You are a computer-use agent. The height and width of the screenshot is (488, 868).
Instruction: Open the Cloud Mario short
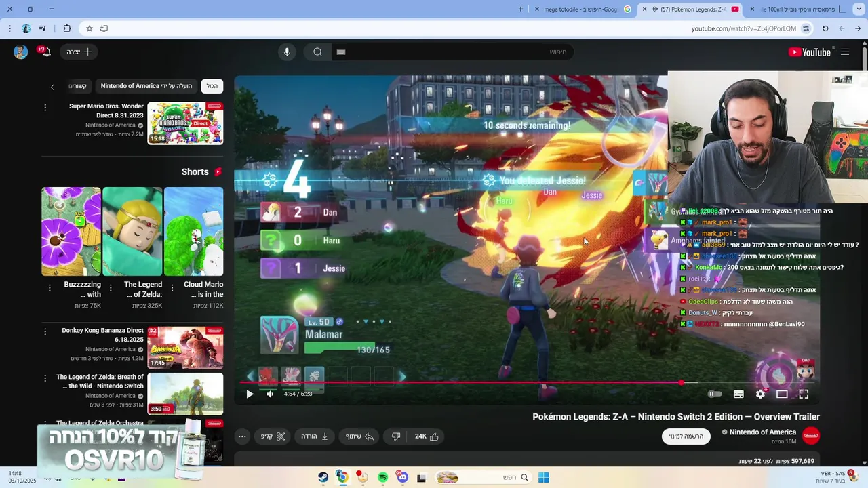point(193,231)
